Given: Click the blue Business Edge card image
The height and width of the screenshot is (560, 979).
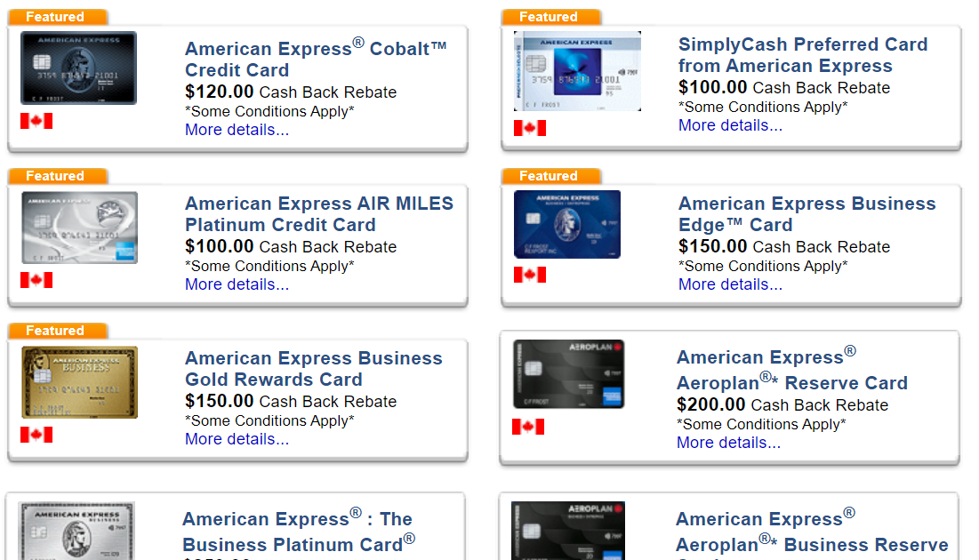Looking at the screenshot, I should point(567,224).
